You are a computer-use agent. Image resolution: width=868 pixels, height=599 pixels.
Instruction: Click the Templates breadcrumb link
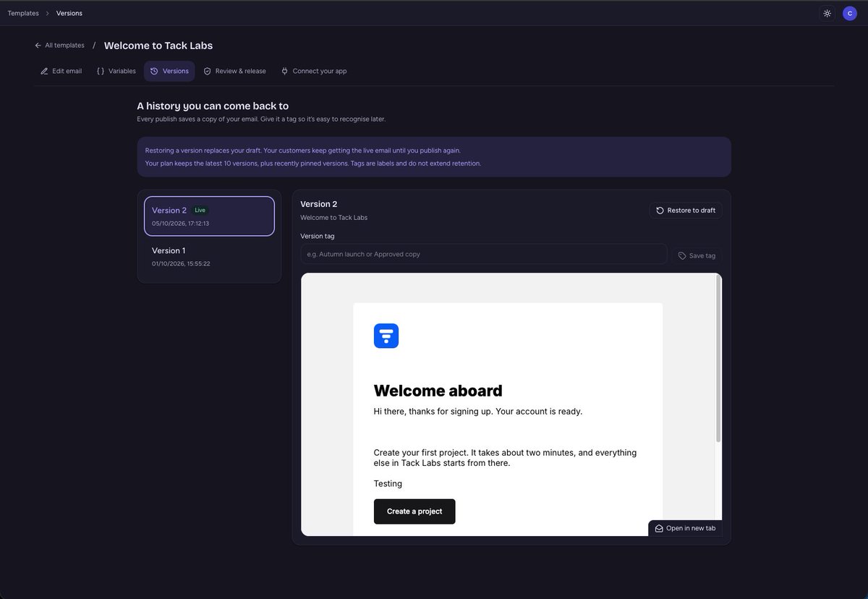click(x=23, y=13)
